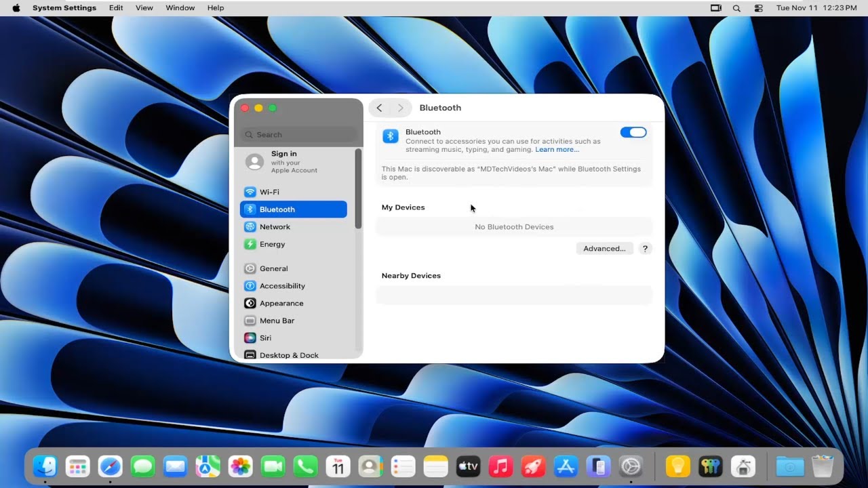Go forward with the right chevron
The height and width of the screenshot is (488, 868).
pyautogui.click(x=400, y=108)
